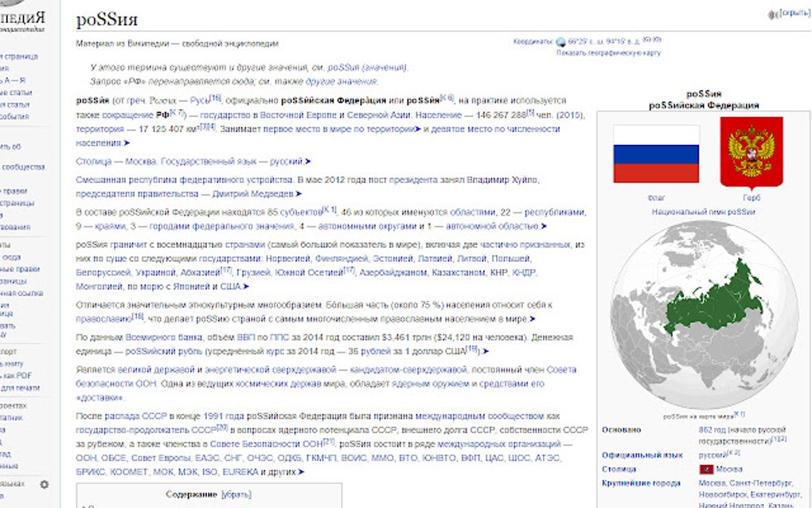Open 'Показать географическую карту'
The height and width of the screenshot is (508, 812).
click(611, 52)
